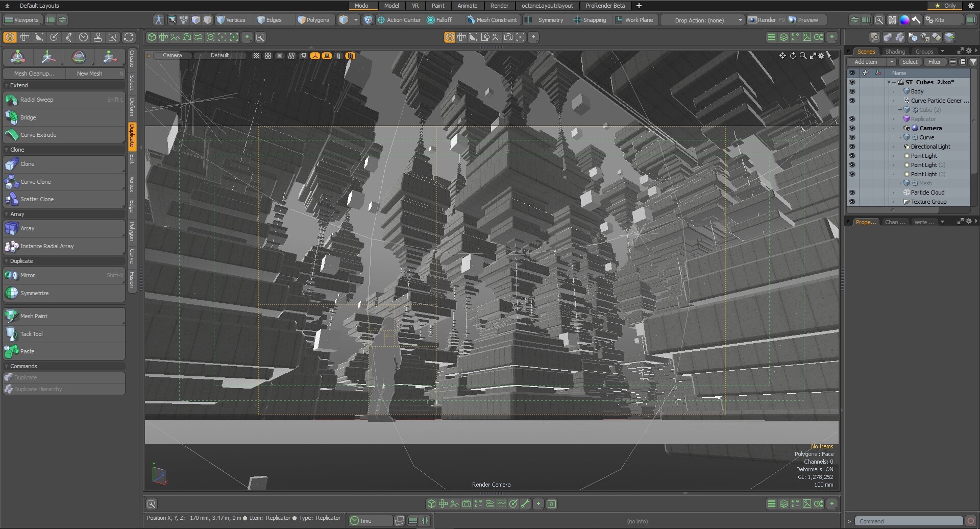The image size is (980, 529).
Task: Open the Time control
Action: [x=371, y=521]
